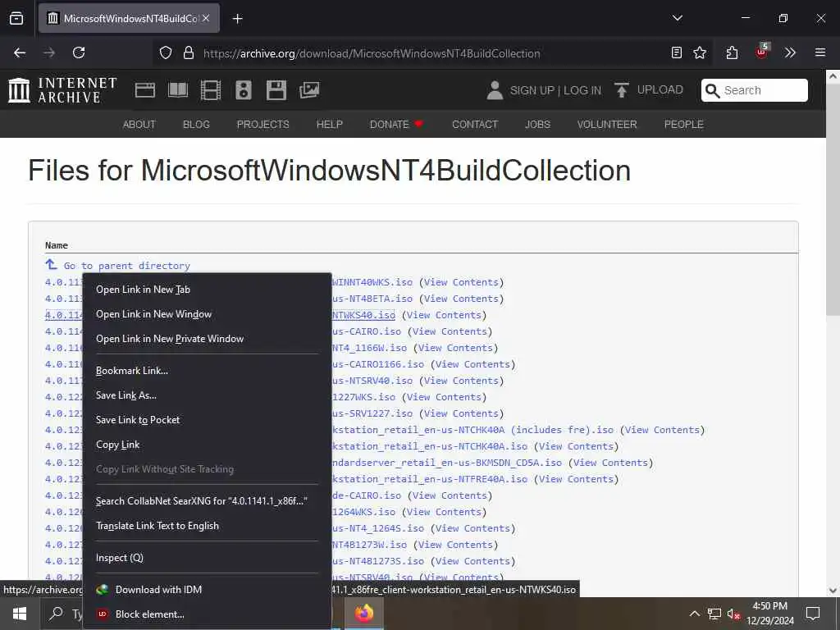Image resolution: width=840 pixels, height=630 pixels.
Task: Click the Internet Archive logo
Action: pos(62,90)
